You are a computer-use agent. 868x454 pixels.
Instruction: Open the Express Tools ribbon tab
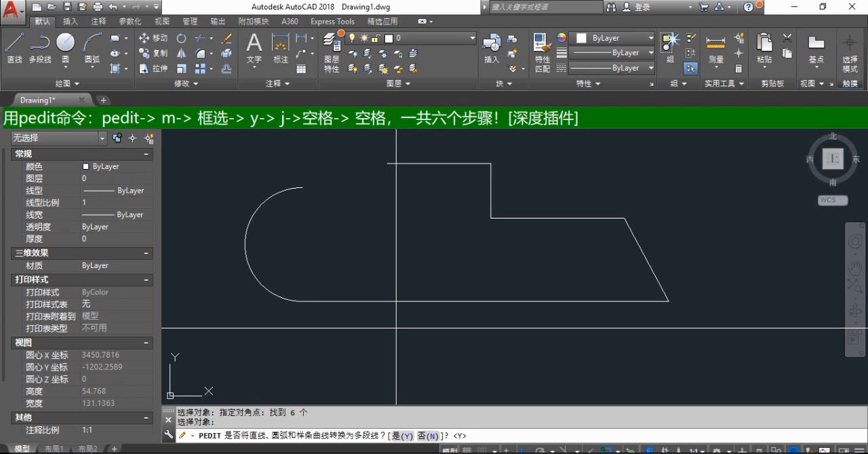tap(332, 21)
